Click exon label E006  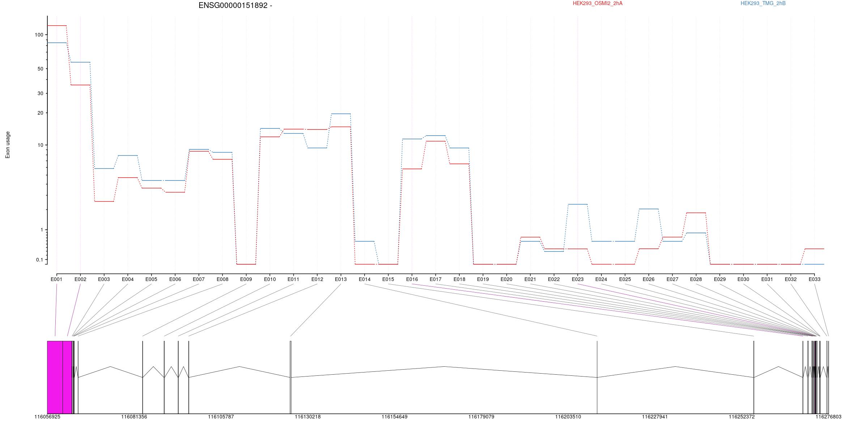175,279
